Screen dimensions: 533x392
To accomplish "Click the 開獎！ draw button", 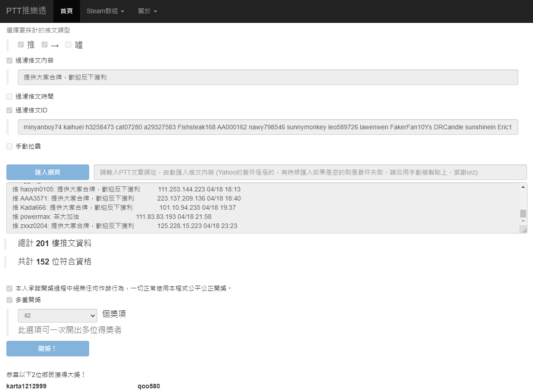I will (48, 349).
